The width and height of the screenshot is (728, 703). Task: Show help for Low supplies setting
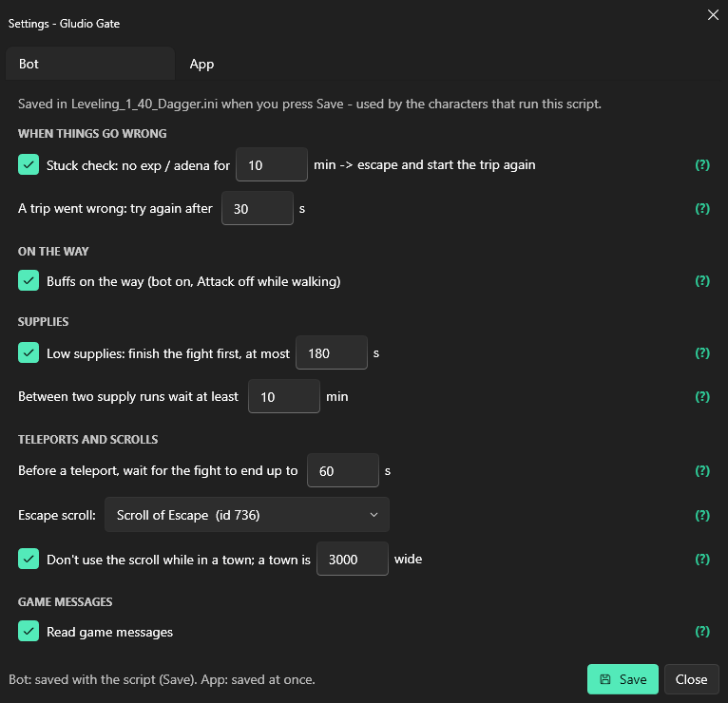pos(702,353)
